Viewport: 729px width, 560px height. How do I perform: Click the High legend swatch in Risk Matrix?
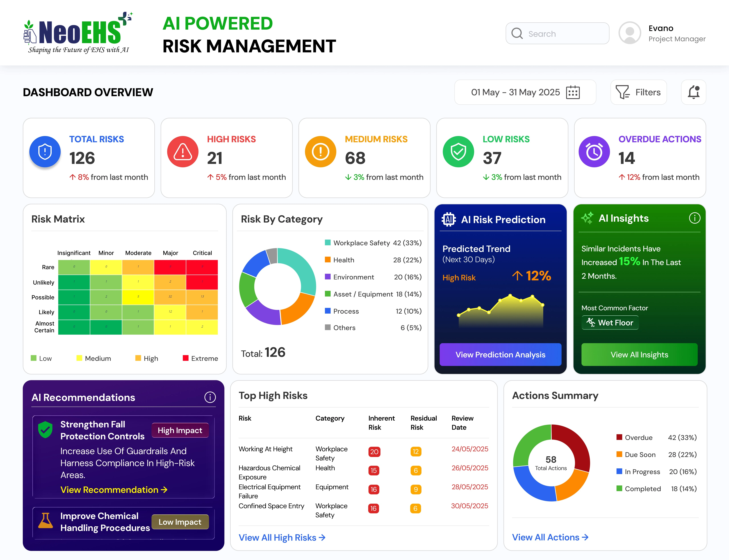[x=138, y=358]
